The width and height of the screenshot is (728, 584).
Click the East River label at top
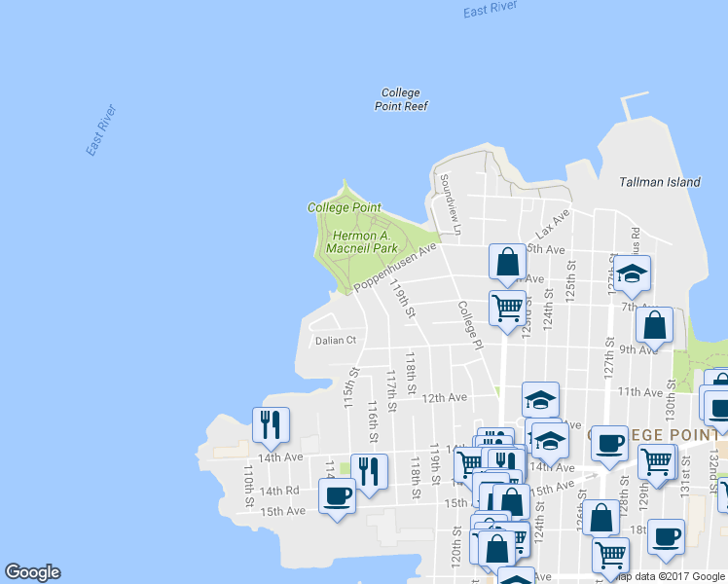(491, 9)
